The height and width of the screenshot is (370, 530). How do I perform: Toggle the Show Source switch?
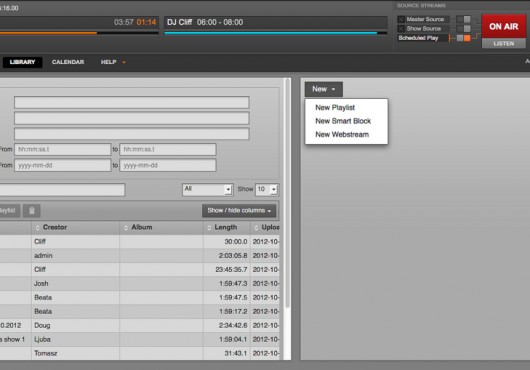(x=463, y=29)
